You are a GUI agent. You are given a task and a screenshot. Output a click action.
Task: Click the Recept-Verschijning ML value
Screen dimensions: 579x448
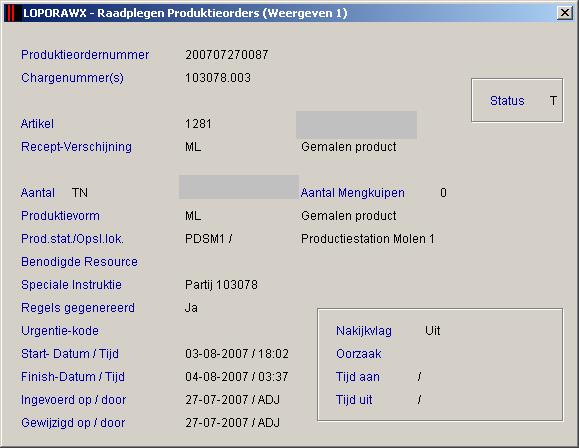coord(193,147)
